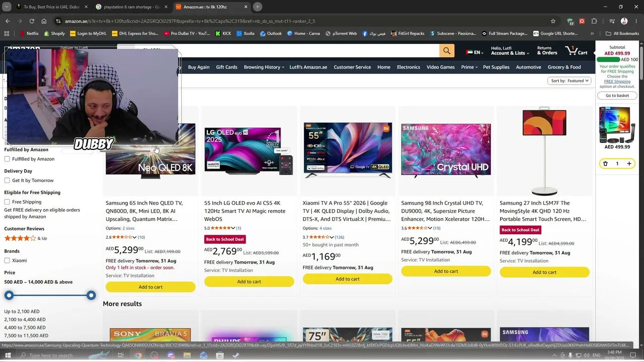Bookmark this page with the star icon
This screenshot has height=362, width=644.
coord(553,21)
